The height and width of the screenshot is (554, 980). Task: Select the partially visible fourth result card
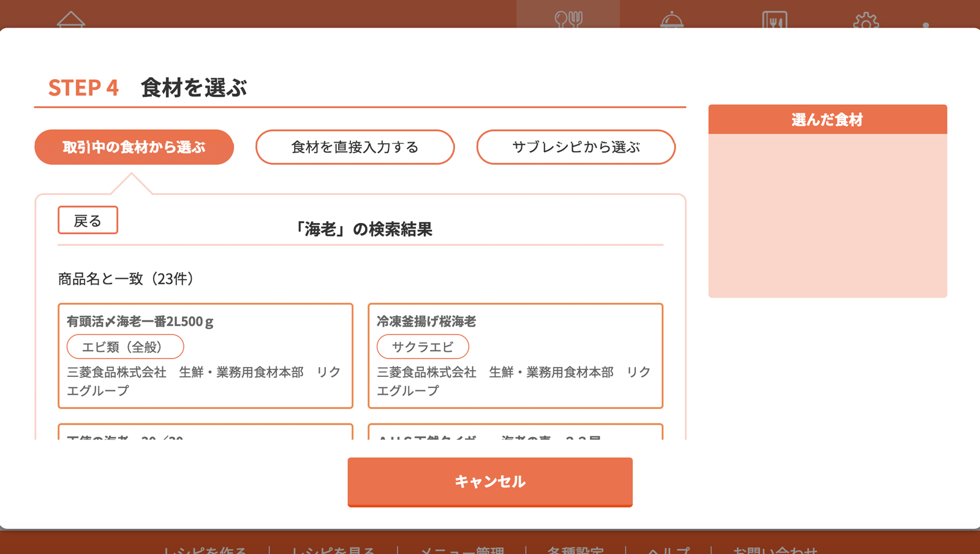[515, 433]
